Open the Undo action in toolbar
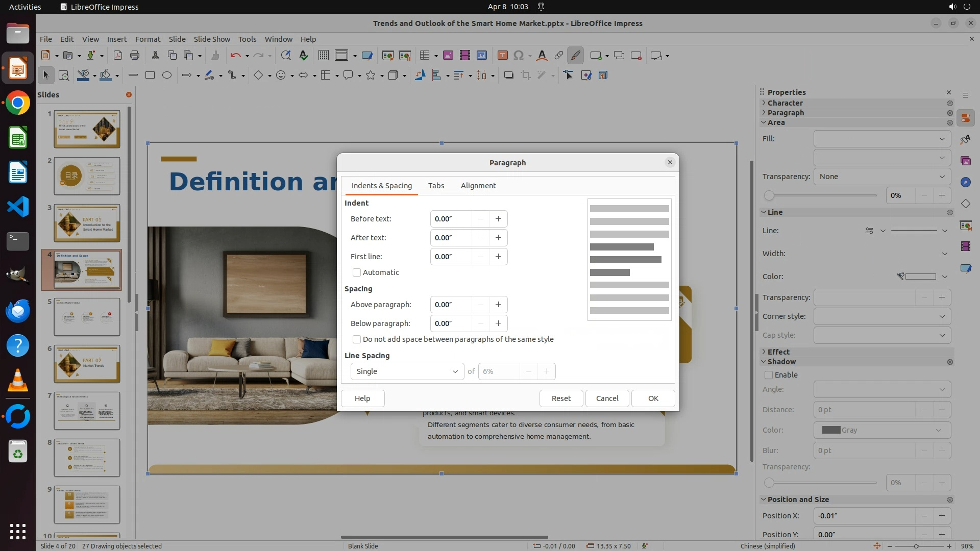This screenshot has height=551, width=980. [235, 56]
